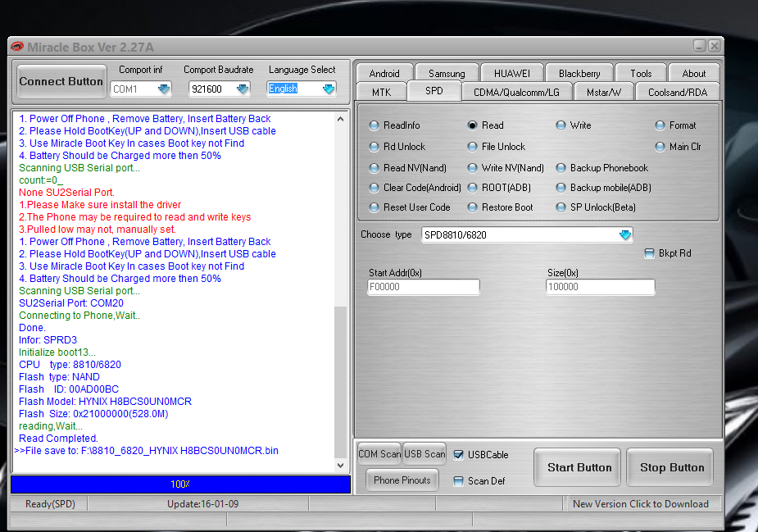758x532 pixels.
Task: Click the COM Scan button
Action: (379, 454)
